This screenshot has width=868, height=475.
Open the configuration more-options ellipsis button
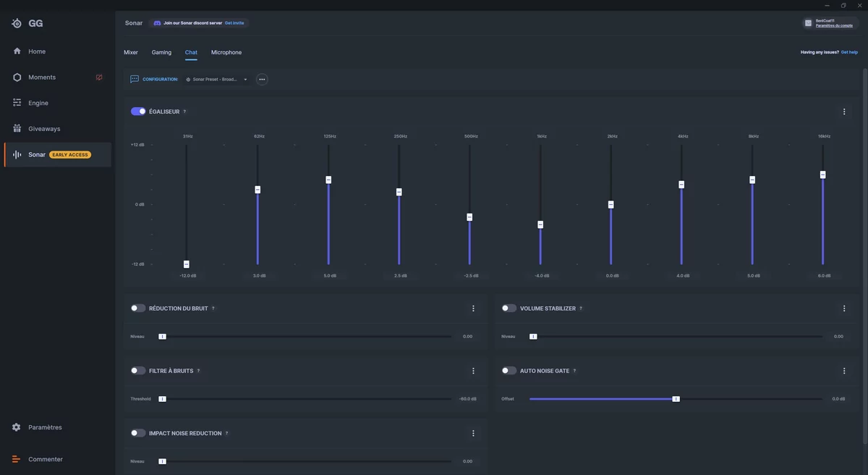click(262, 79)
